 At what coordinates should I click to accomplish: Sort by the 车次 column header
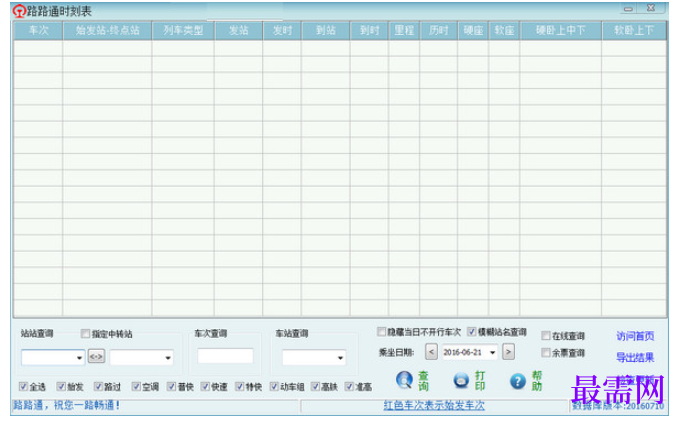(38, 30)
